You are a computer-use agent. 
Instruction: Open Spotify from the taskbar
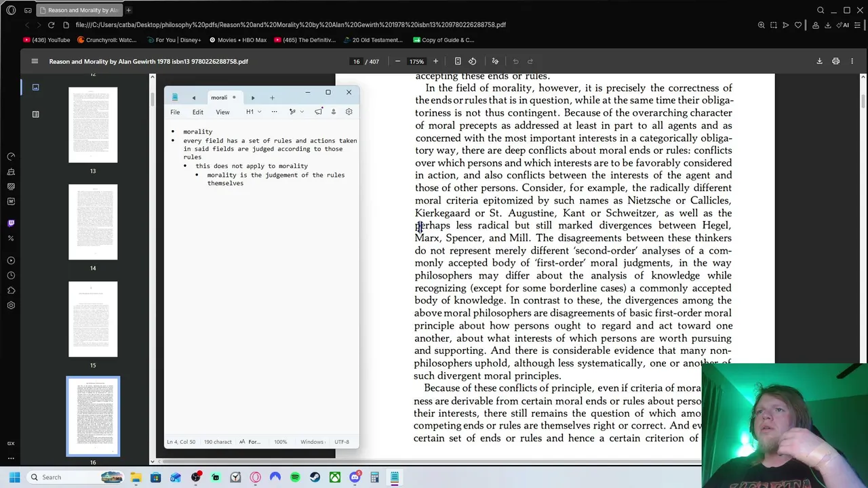point(295,477)
